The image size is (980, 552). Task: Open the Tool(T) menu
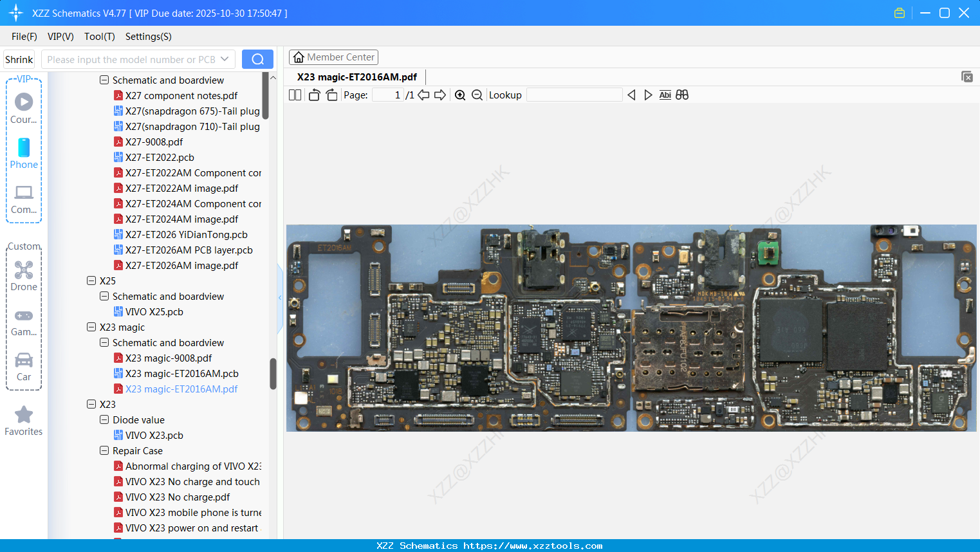tap(99, 37)
